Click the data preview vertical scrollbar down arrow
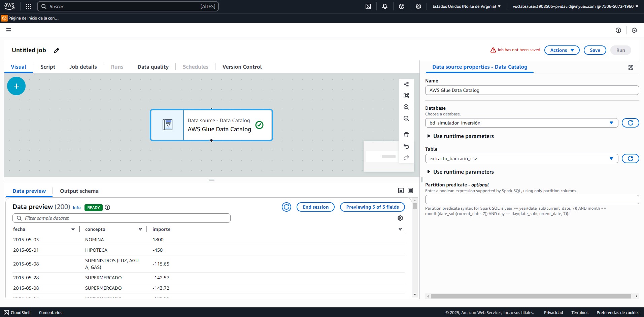644x317 pixels. 415,294
